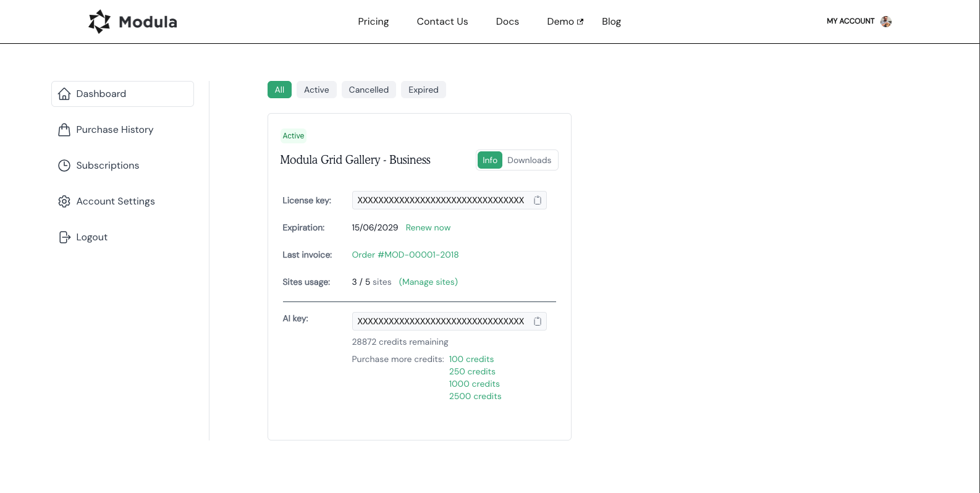Show Cancelled licenses filter
The image size is (980, 493).
[368, 90]
